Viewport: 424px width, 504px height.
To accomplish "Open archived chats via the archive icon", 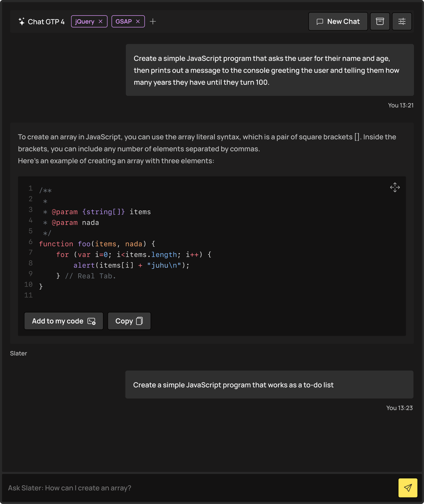I will (x=380, y=21).
